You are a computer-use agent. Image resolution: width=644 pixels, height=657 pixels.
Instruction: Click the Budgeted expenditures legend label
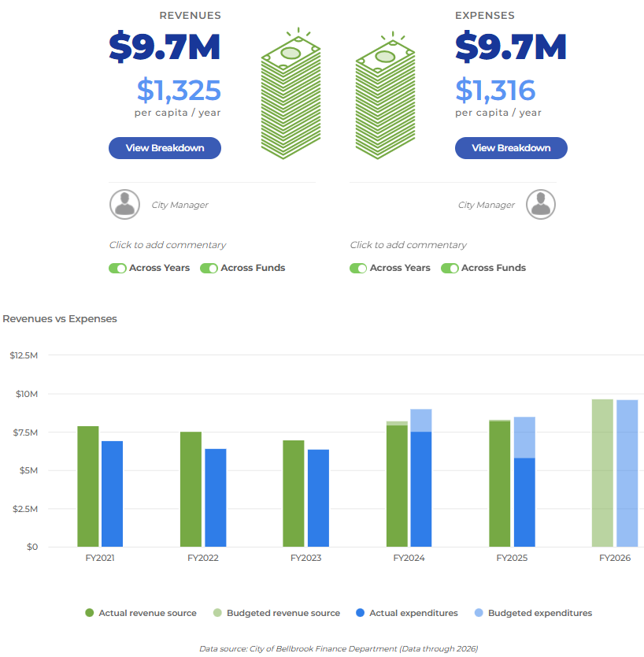pyautogui.click(x=542, y=613)
